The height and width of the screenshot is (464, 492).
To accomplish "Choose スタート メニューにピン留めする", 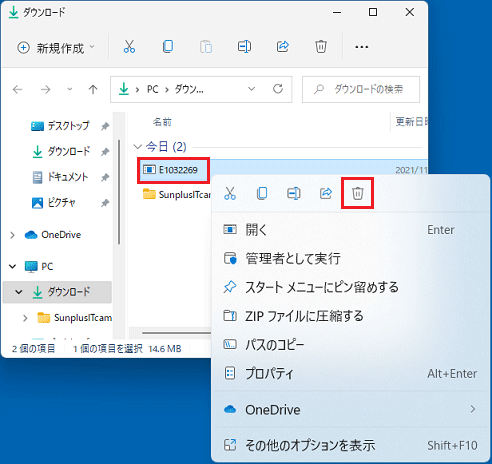I will point(351,287).
